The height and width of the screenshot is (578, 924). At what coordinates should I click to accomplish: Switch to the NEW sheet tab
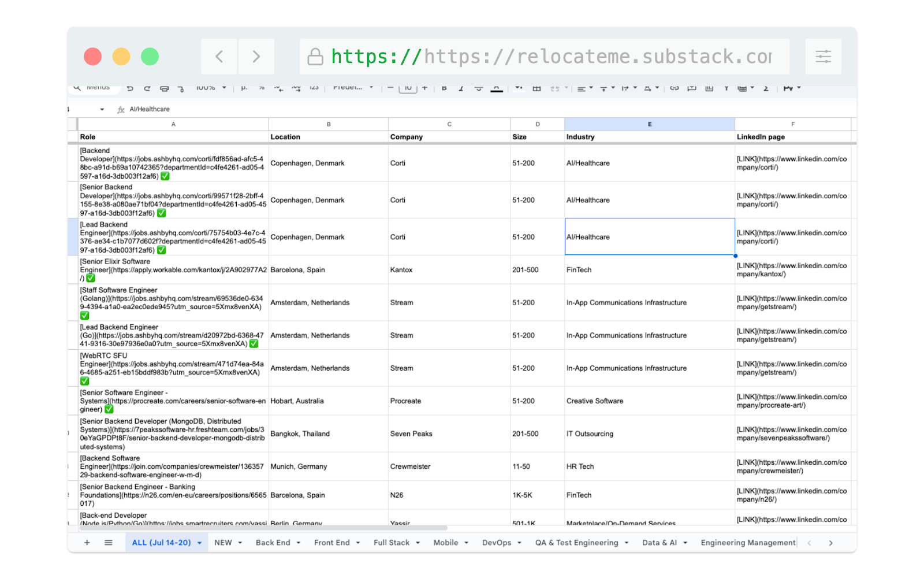click(x=223, y=543)
